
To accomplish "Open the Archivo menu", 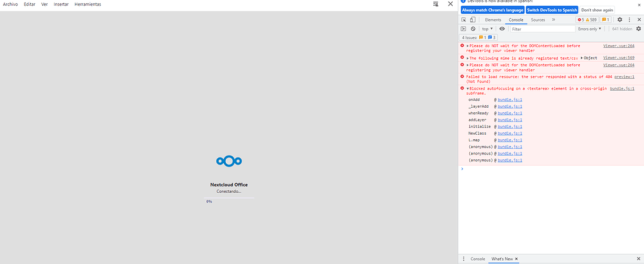I will 10,4.
